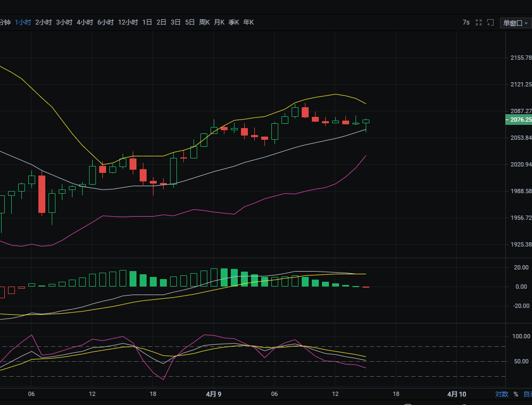
Task: Switch to the 2小时 timeframe
Action: 43,22
